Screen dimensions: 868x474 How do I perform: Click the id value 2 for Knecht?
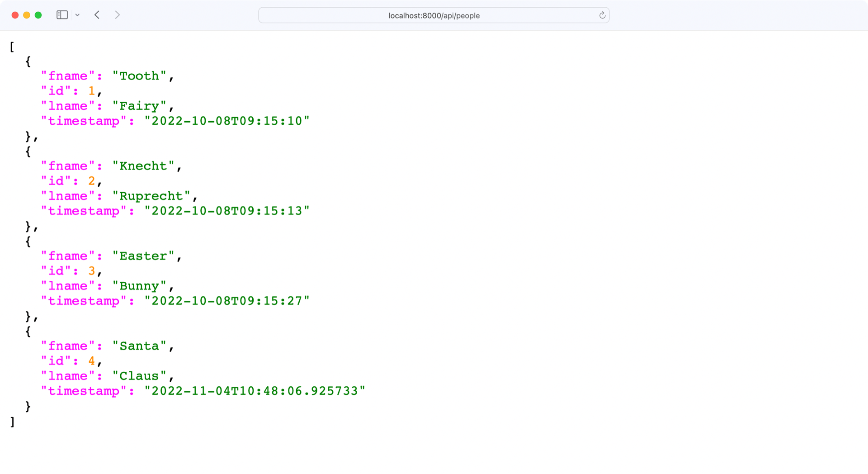pos(91,180)
